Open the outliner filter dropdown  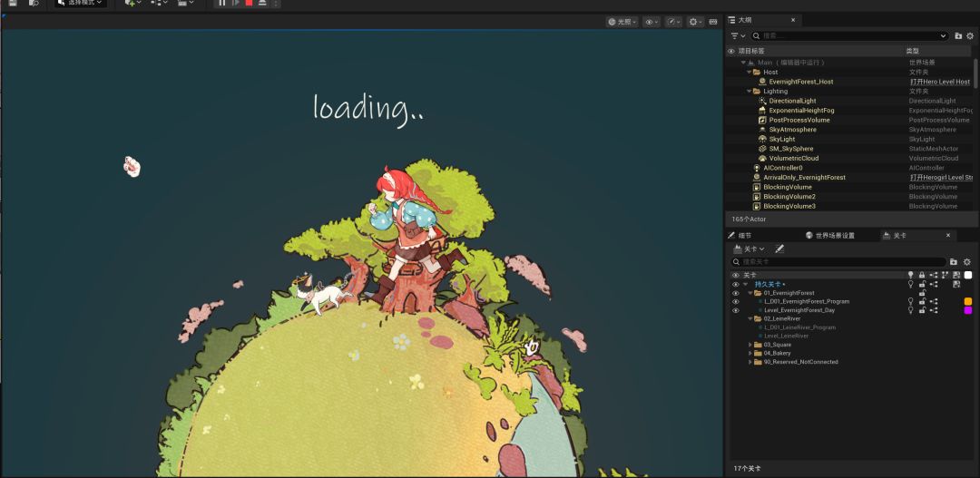pyautogui.click(x=738, y=36)
